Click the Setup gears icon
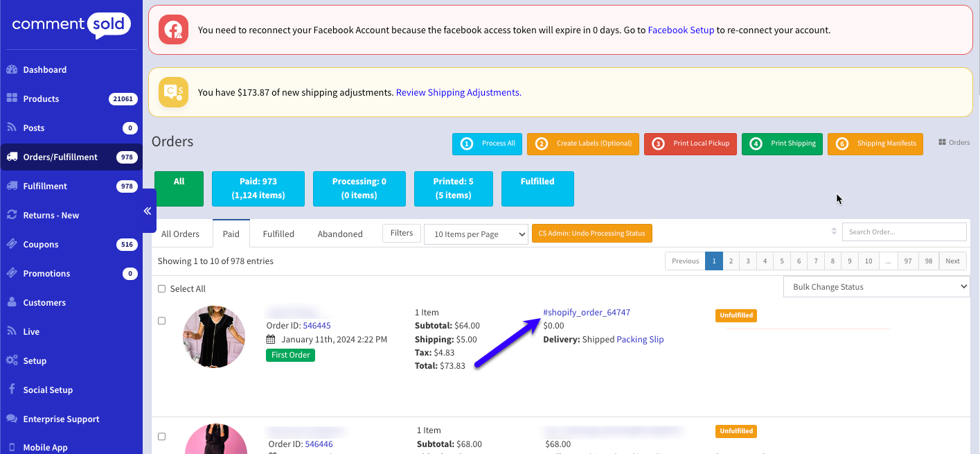Image resolution: width=980 pixels, height=454 pixels. 12,360
